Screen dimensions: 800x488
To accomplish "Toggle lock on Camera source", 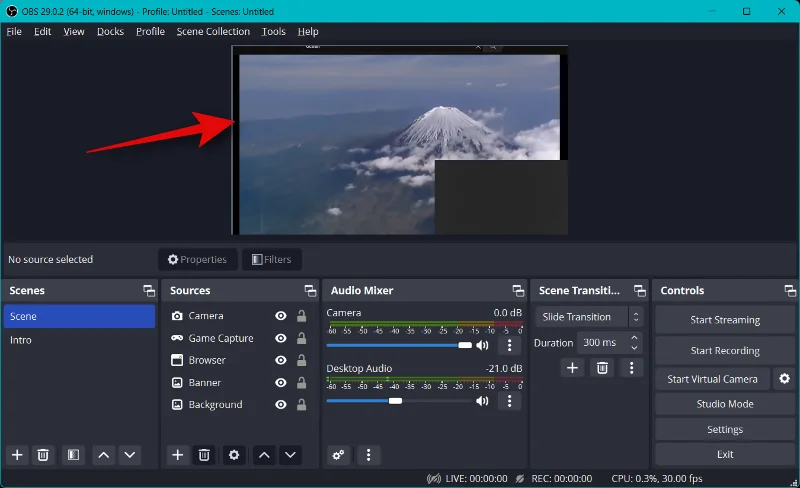I will coord(302,316).
